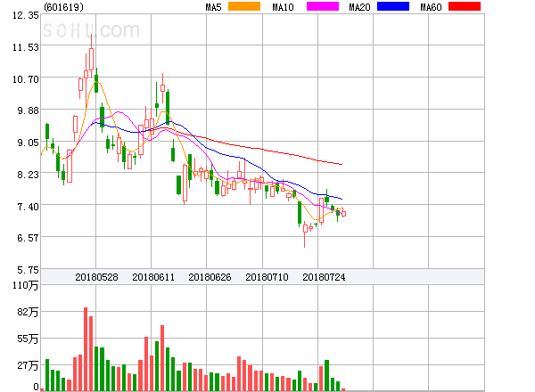Click the tallest red volume bar

click(86, 349)
